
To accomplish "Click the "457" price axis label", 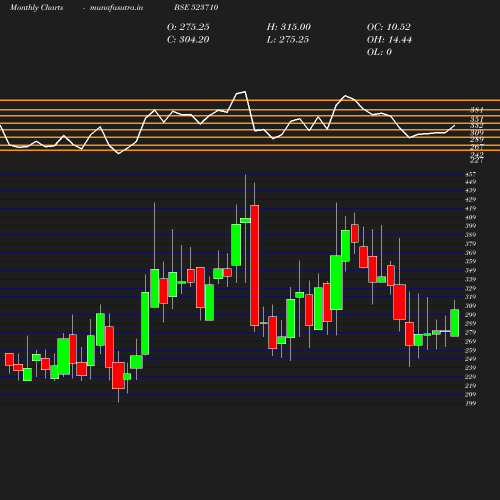I will pyautogui.click(x=471, y=174).
